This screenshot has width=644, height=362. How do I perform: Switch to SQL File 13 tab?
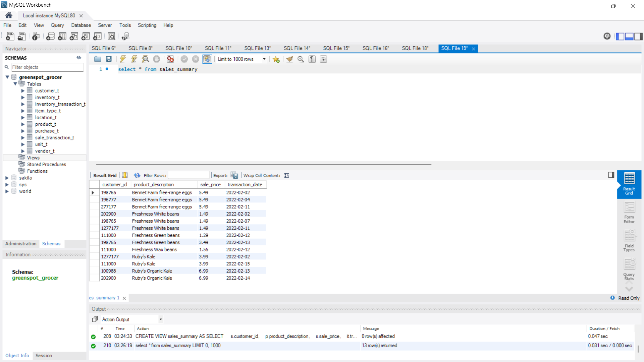(x=258, y=48)
